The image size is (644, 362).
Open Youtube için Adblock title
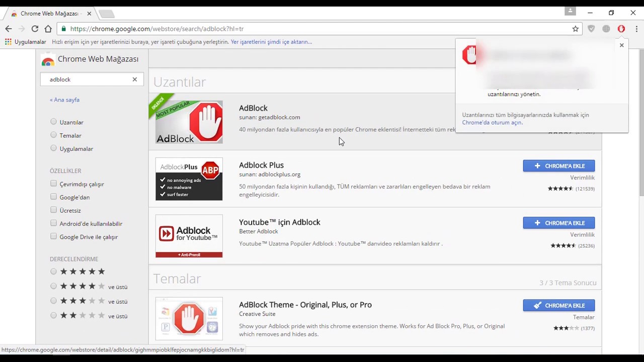(x=279, y=222)
